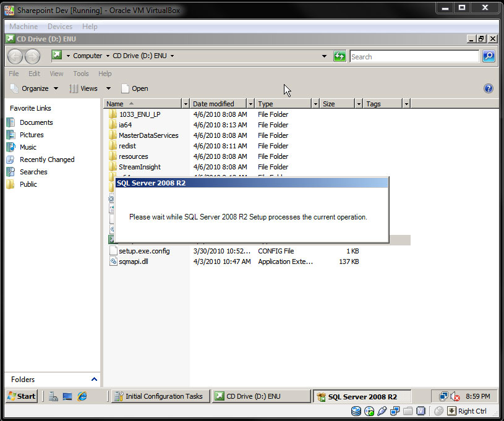
Task: Select the sqmapi.dll file icon
Action: 113,262
